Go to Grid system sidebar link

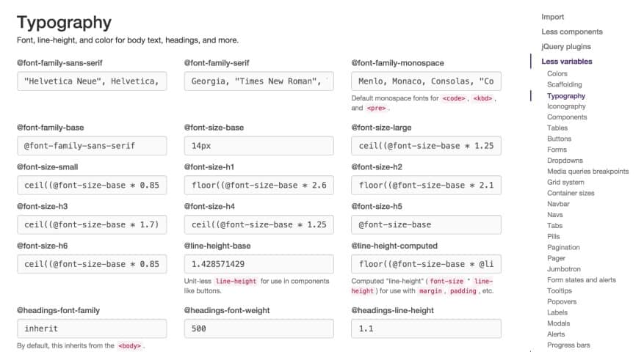(x=565, y=182)
